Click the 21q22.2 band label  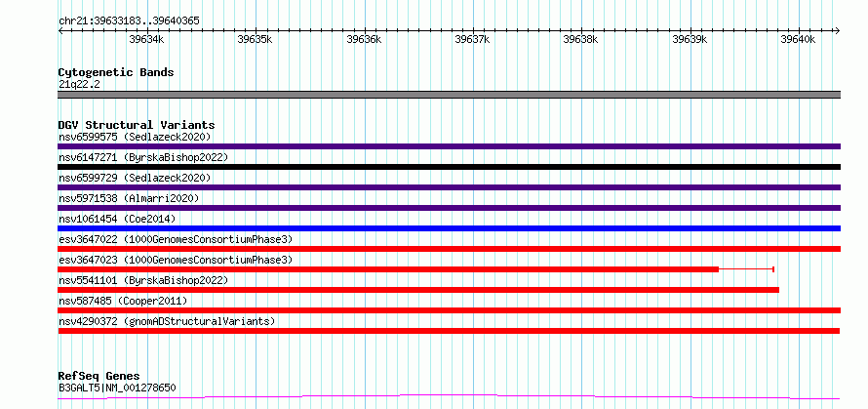point(79,85)
